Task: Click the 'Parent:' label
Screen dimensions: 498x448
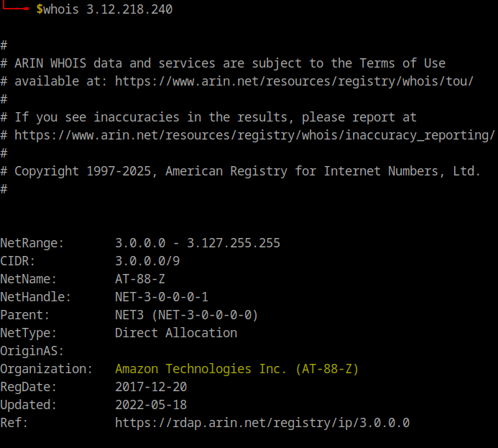Action: coord(24,315)
